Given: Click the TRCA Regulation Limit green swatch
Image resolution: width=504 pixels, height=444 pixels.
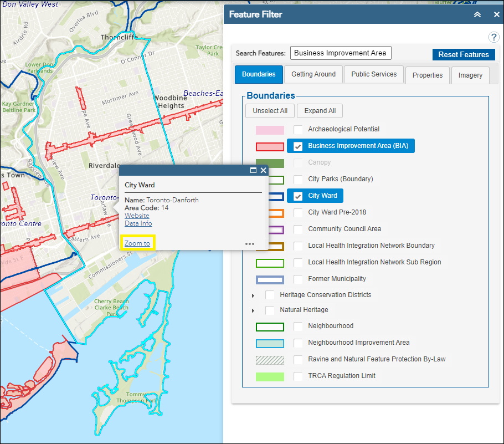Looking at the screenshot, I should [270, 377].
